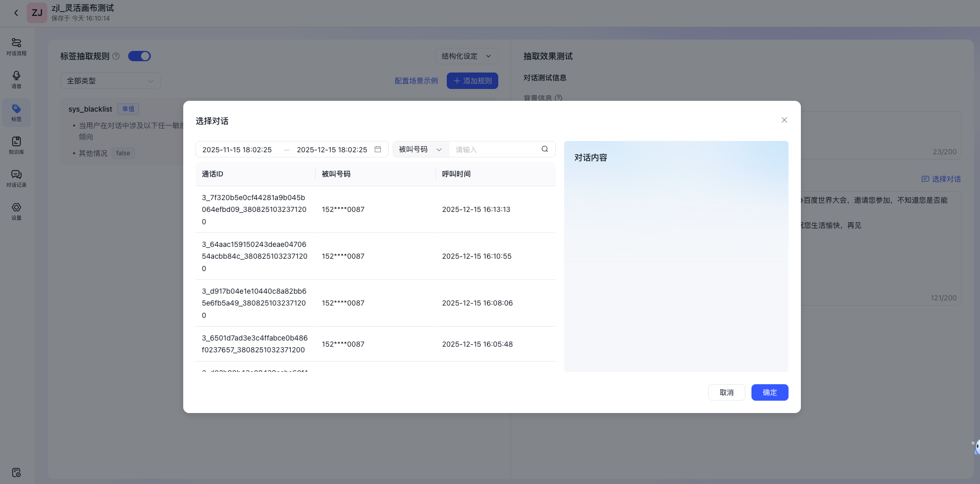Open the 设置 gear sidebar icon
980x484 pixels.
(16, 211)
